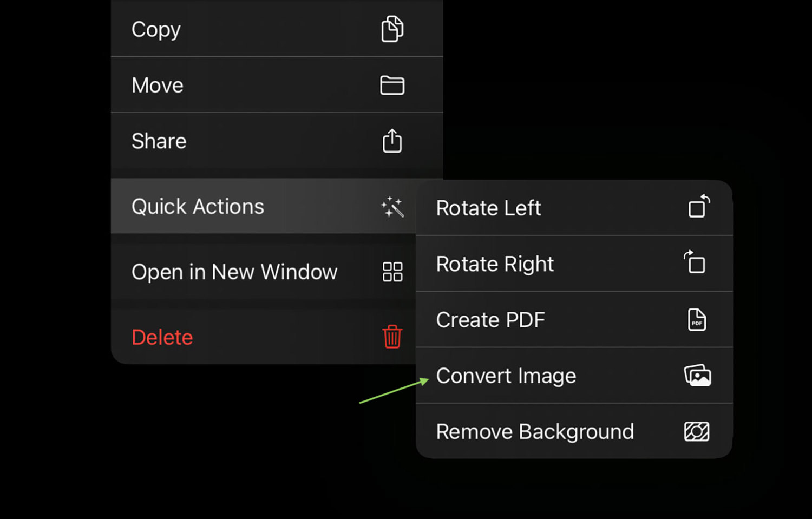Click the Remove Background icon

[698, 431]
